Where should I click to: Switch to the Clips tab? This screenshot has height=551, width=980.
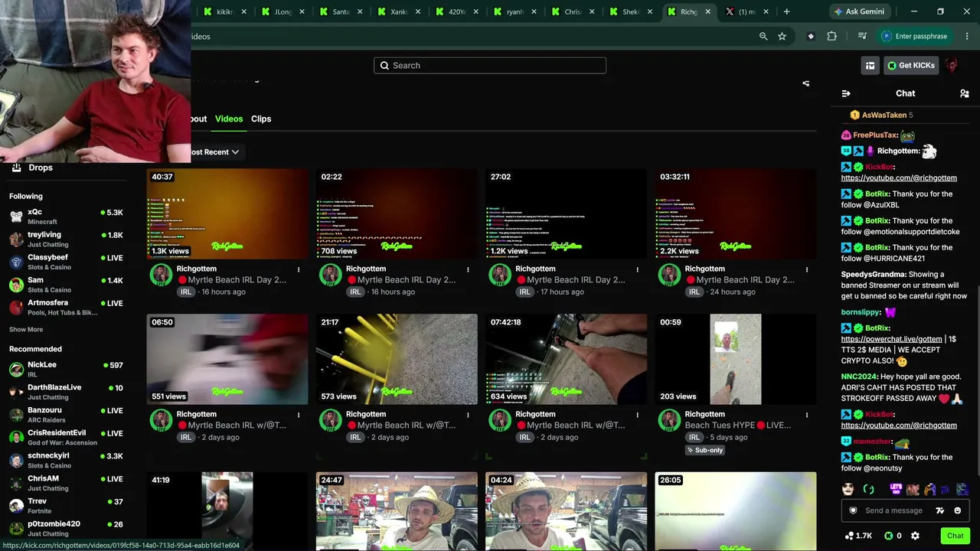(x=261, y=119)
